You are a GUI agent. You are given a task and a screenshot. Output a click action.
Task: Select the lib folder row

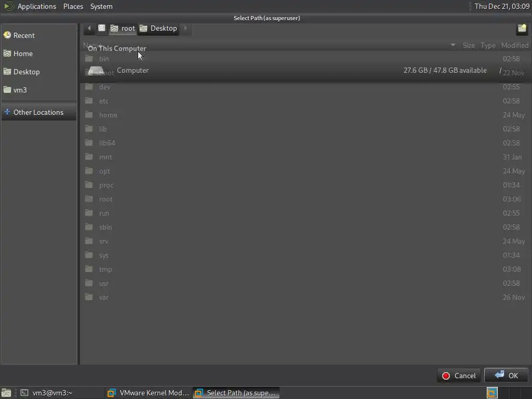coord(306,129)
